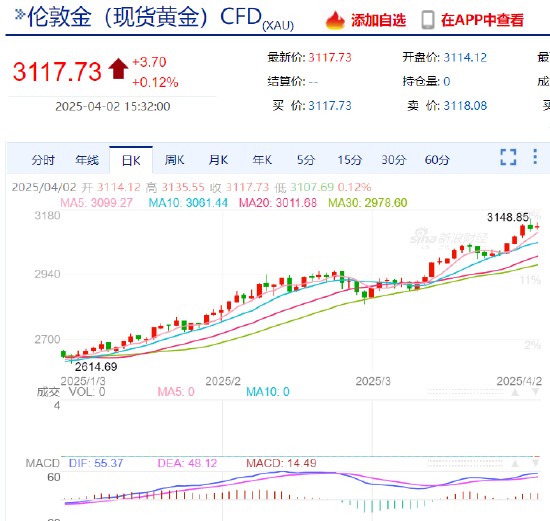Click the double-arrow icon before 伦敦金 title
The image size is (550, 521).
tap(20, 14)
